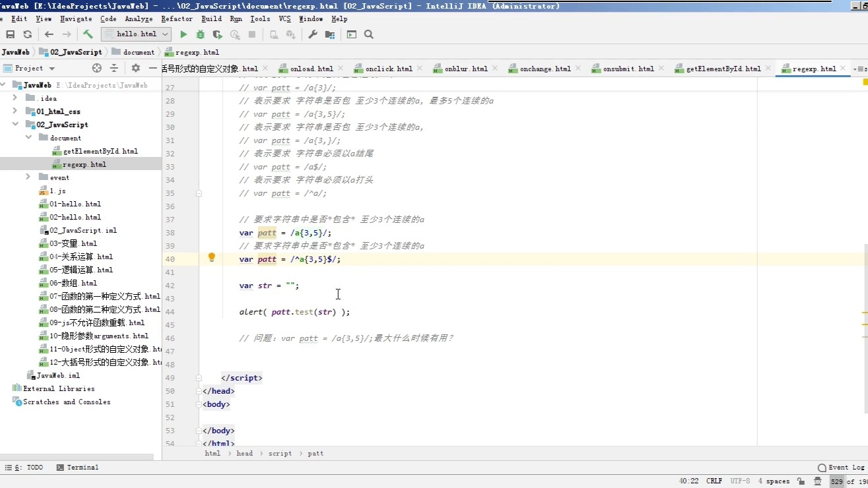Open the hello.html run configuration dropdown
The image size is (868, 488).
click(x=137, y=34)
